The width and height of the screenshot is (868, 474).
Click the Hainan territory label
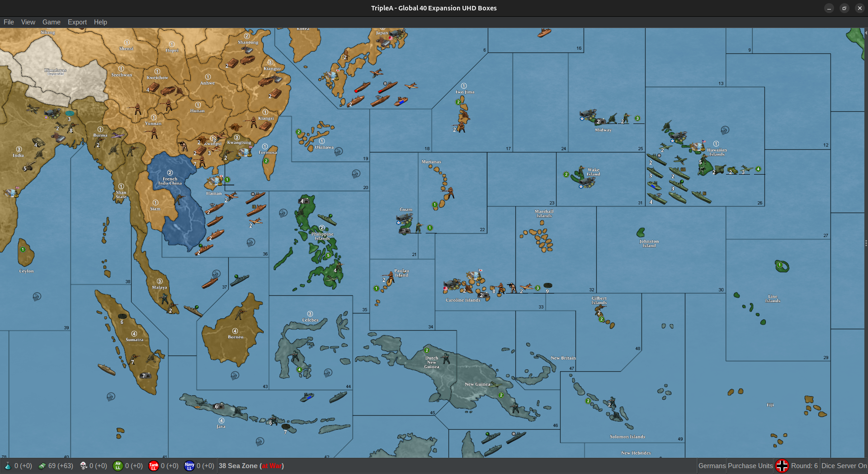coord(214,194)
